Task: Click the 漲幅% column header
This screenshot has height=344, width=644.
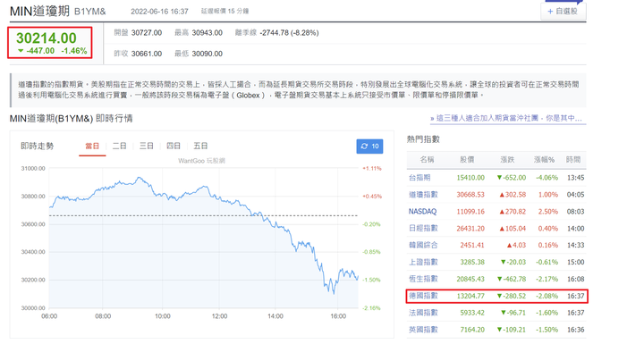Action: (x=544, y=160)
